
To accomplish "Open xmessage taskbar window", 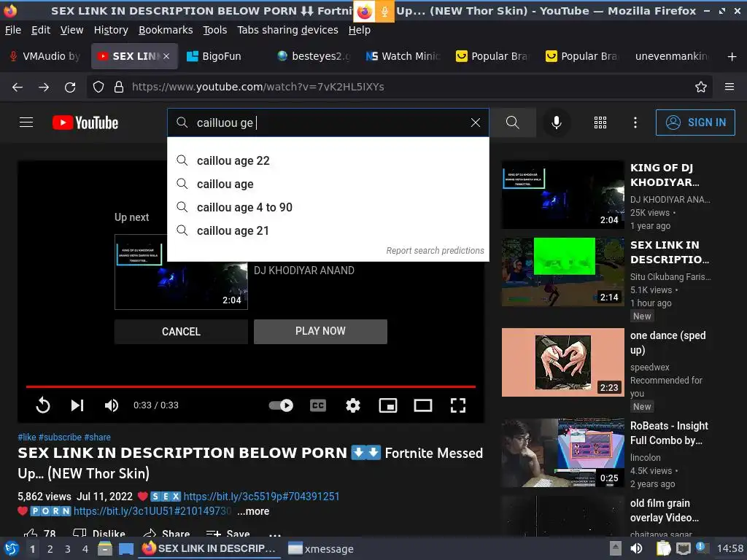I will 321,549.
